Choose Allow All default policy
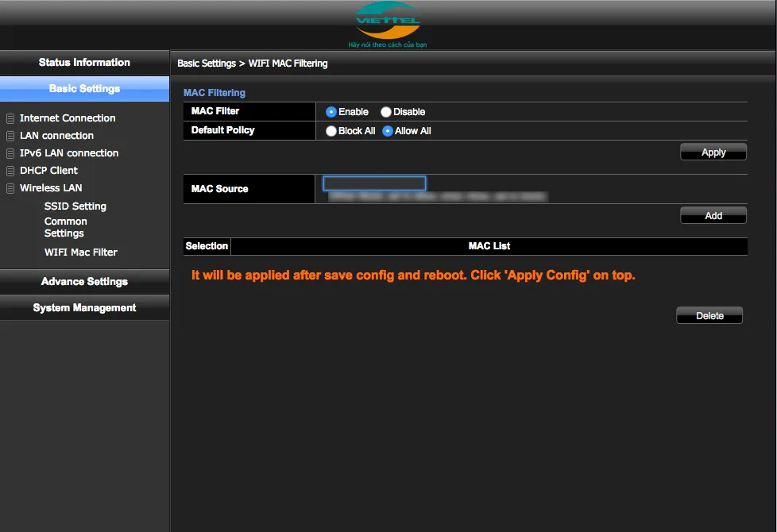 (388, 131)
